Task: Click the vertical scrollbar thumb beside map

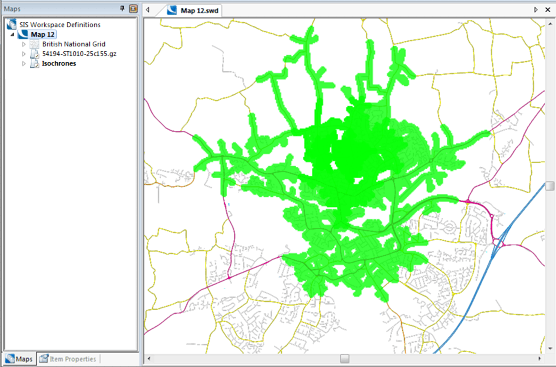Action: point(550,186)
